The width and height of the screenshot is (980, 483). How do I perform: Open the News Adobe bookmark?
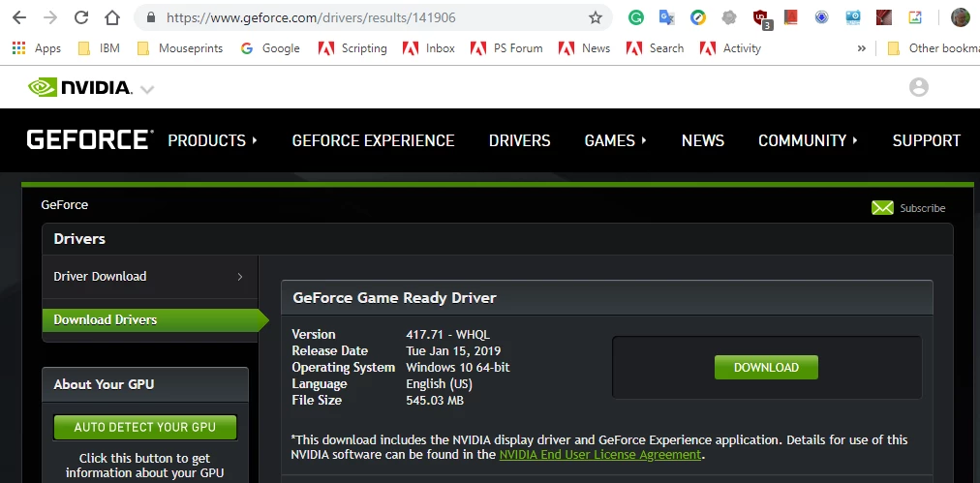tap(584, 48)
